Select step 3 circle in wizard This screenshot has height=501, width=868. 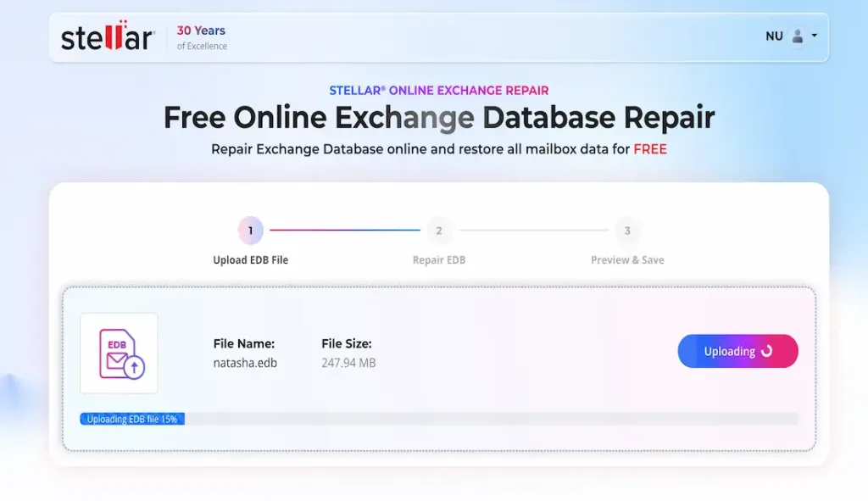[x=627, y=231]
